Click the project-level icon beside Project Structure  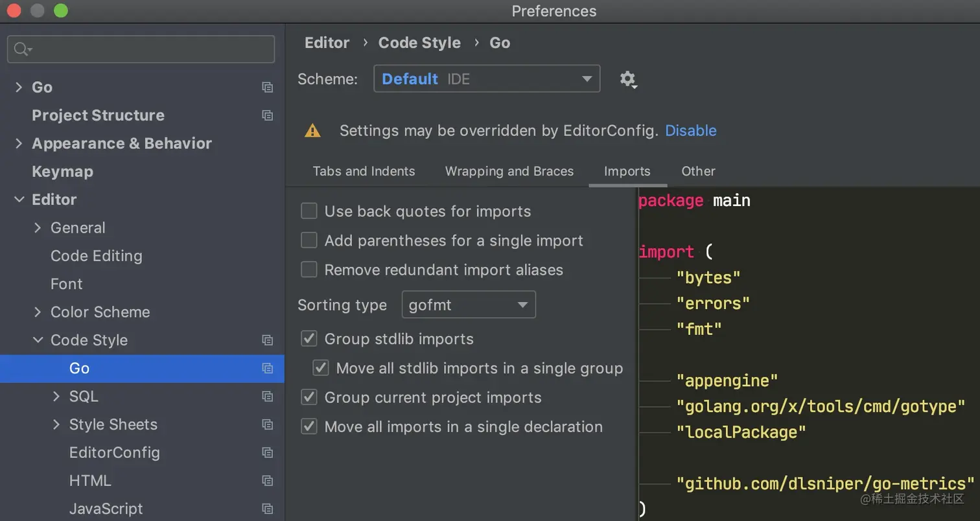point(267,115)
